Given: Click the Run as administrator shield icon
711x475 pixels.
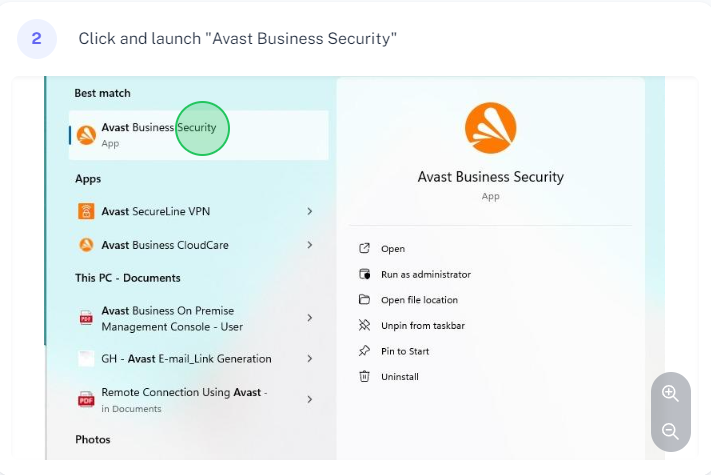Looking at the screenshot, I should coord(365,274).
